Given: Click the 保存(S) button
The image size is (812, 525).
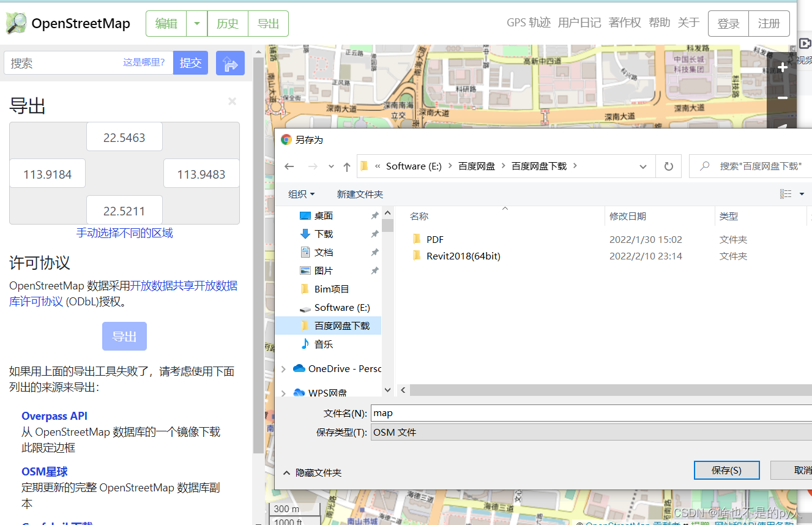Looking at the screenshot, I should [726, 470].
